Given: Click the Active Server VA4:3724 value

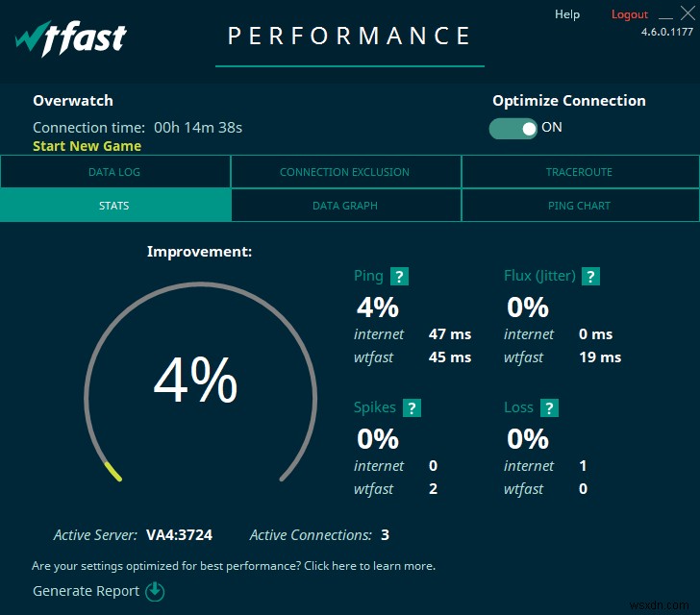Looking at the screenshot, I should pyautogui.click(x=180, y=534).
